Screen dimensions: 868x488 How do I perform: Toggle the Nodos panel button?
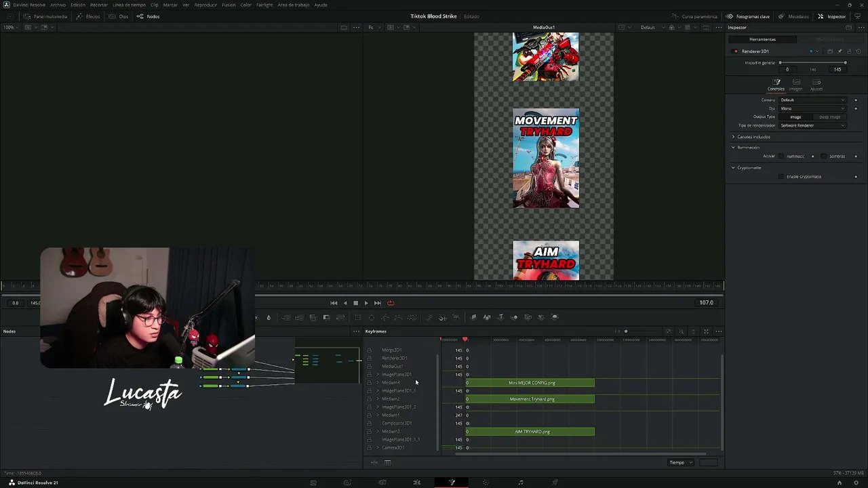click(x=149, y=16)
